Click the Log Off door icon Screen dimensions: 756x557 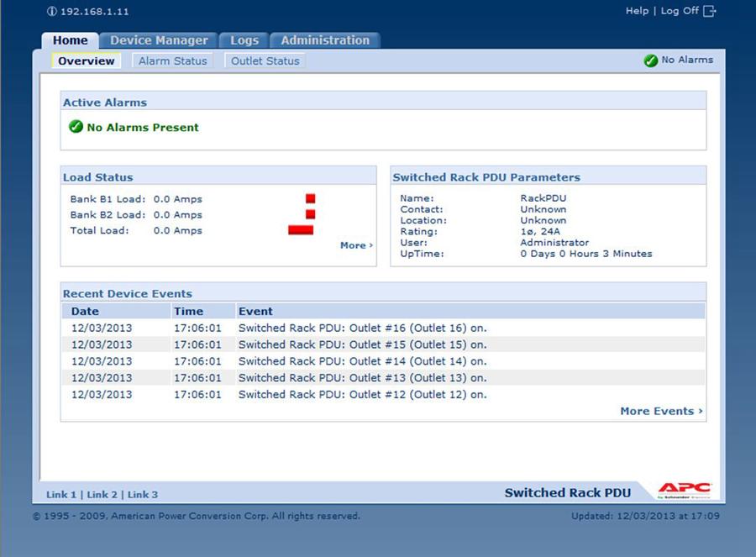coord(710,11)
